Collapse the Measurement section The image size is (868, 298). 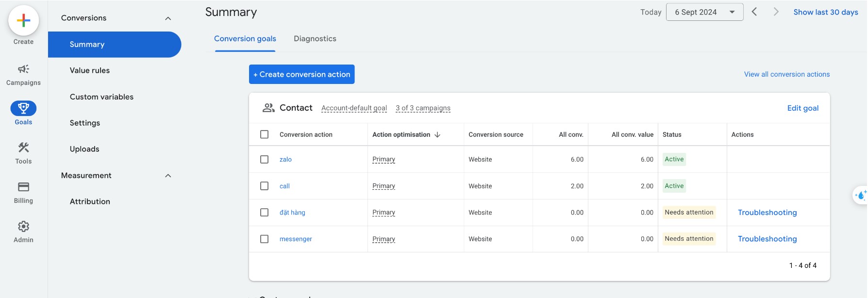tap(168, 176)
